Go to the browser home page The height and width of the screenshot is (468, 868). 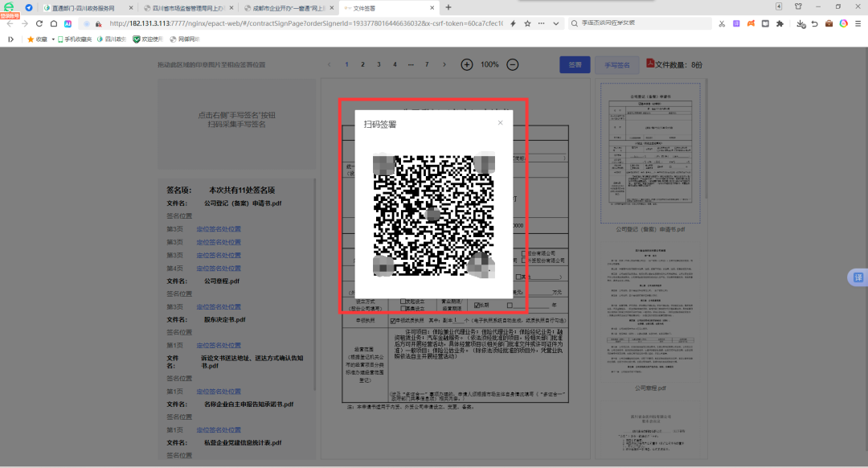click(x=54, y=24)
